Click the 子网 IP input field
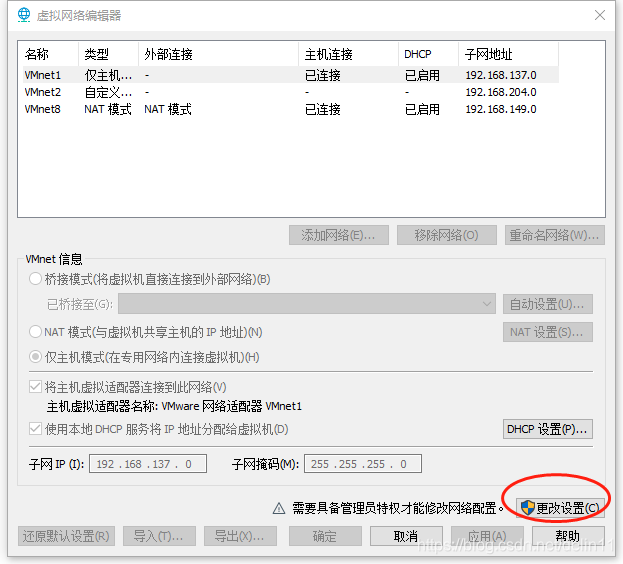Image resolution: width=623 pixels, height=564 pixels. [x=148, y=464]
